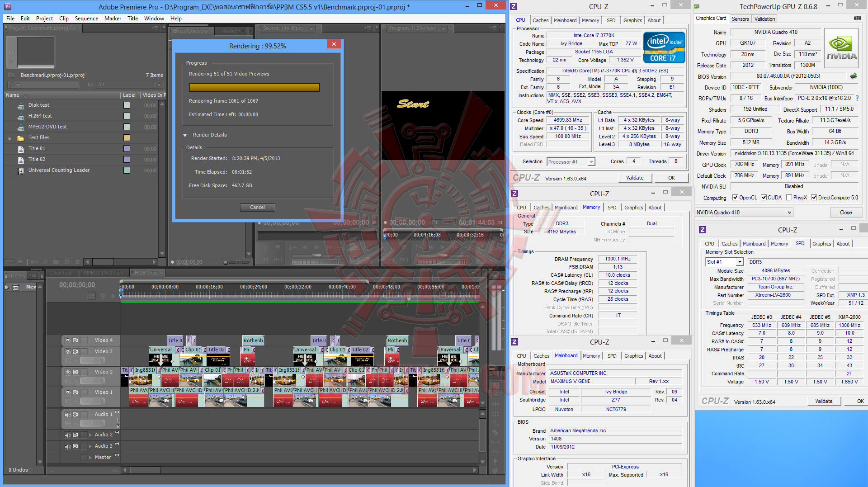868x487 pixels.
Task: Click the H.264 test sequence icon
Action: click(x=21, y=116)
